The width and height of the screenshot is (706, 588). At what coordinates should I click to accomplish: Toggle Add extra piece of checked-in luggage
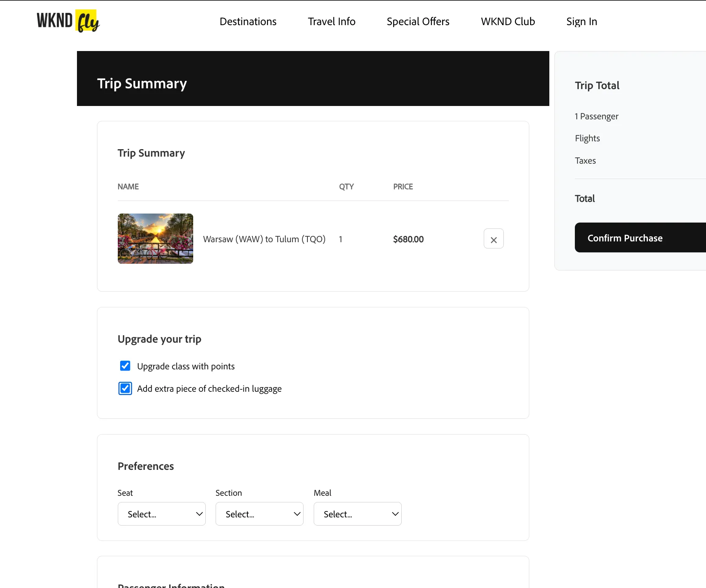tap(125, 388)
